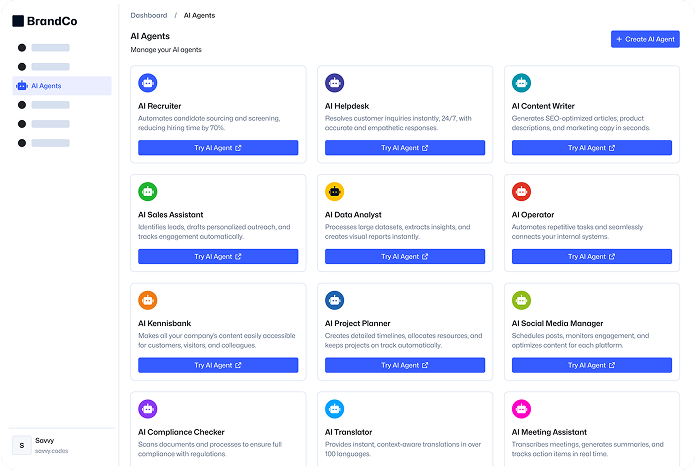
Task: Click the AI Meeting Assistant pink icon
Action: 521,409
